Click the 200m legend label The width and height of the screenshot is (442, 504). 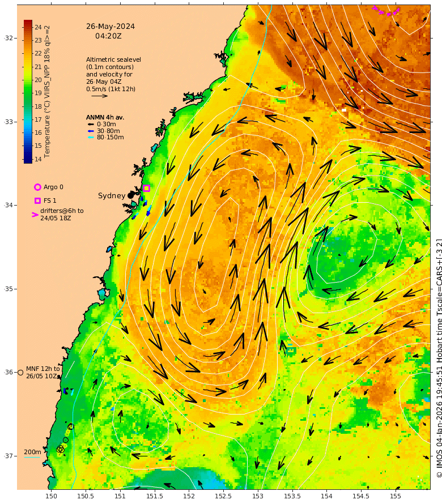(32, 452)
